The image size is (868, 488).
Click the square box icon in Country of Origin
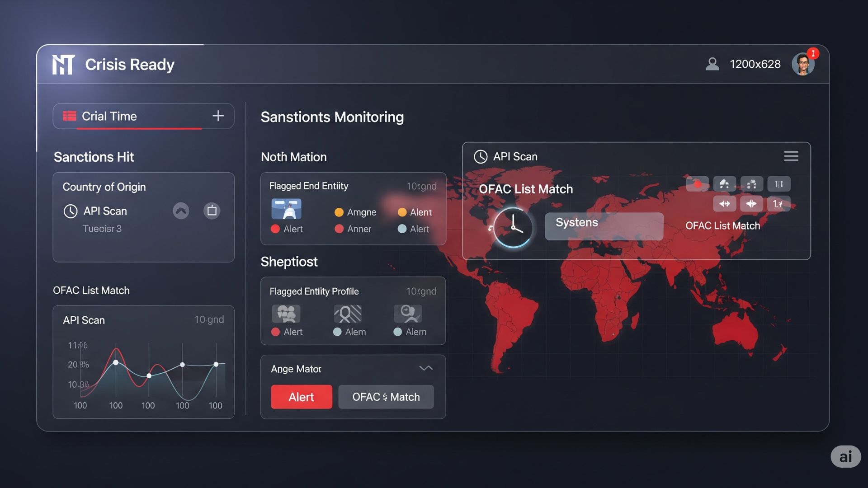(x=212, y=211)
